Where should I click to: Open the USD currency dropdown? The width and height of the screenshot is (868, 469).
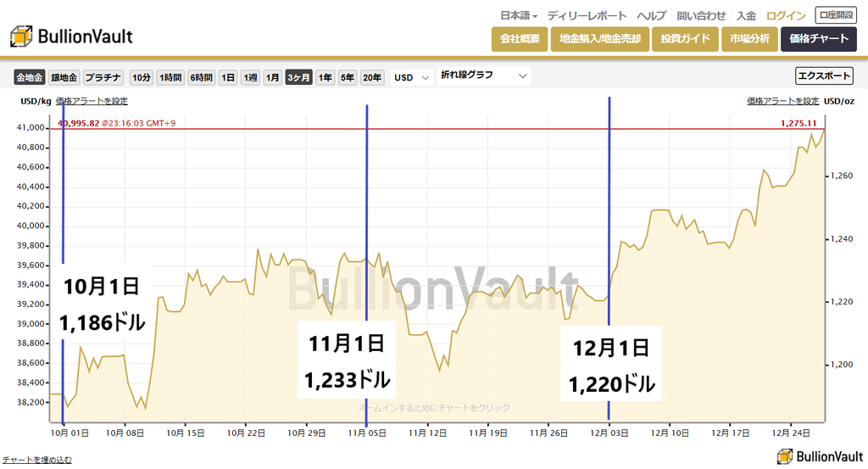point(411,77)
